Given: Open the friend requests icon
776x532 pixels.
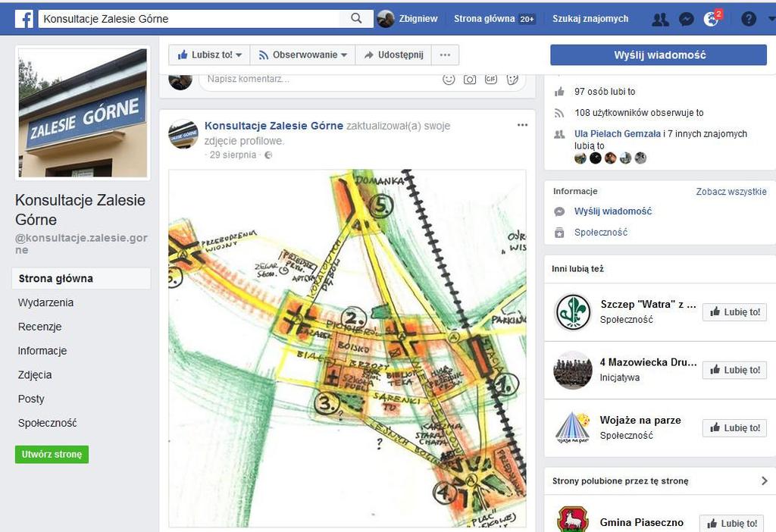Looking at the screenshot, I should point(660,19).
